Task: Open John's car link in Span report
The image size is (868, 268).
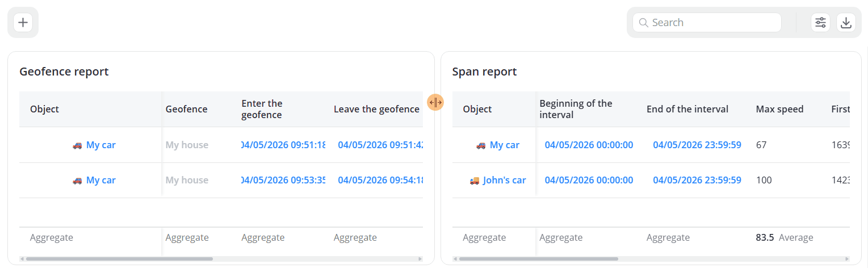Action: pyautogui.click(x=505, y=180)
